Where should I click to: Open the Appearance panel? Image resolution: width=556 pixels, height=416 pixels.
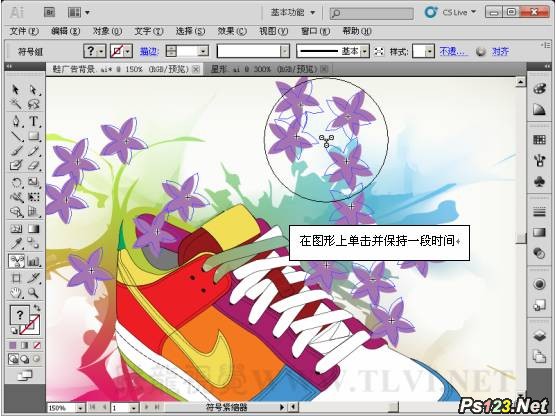click(x=539, y=284)
